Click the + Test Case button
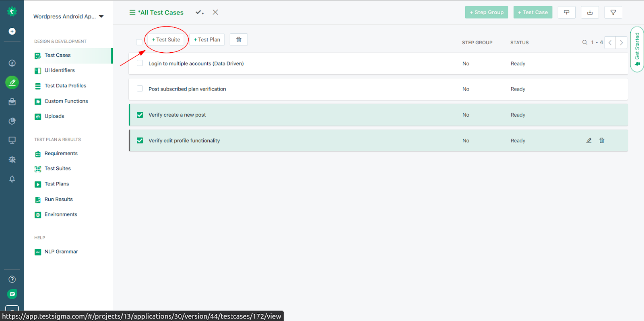The height and width of the screenshot is (321, 644). tap(533, 12)
